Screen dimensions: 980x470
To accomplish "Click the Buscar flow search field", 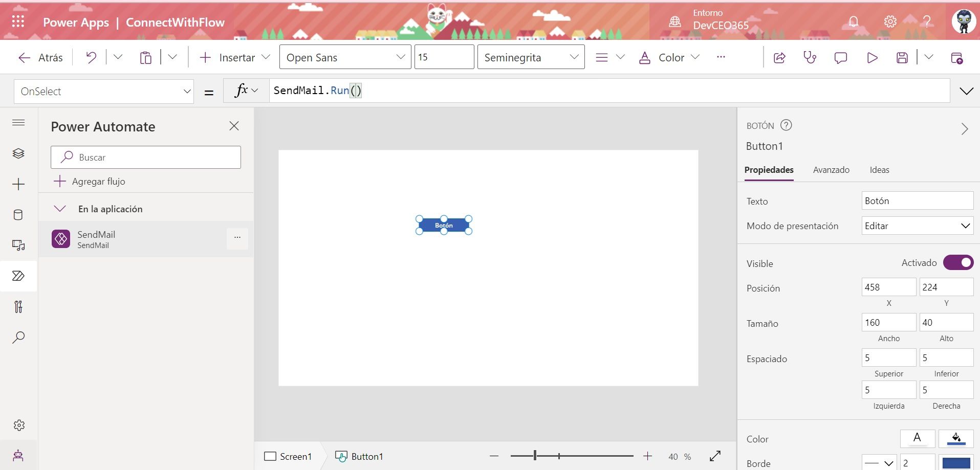I will click(146, 157).
